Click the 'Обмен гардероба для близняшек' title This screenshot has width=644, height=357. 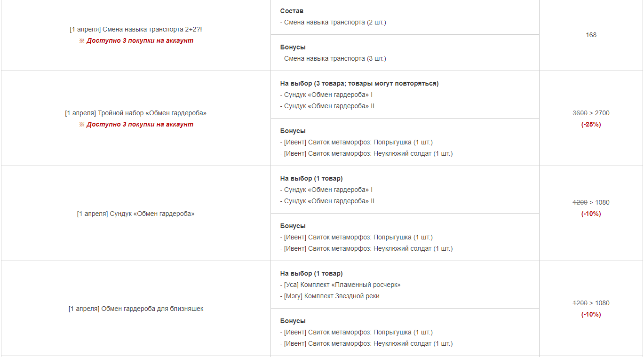[136, 309]
